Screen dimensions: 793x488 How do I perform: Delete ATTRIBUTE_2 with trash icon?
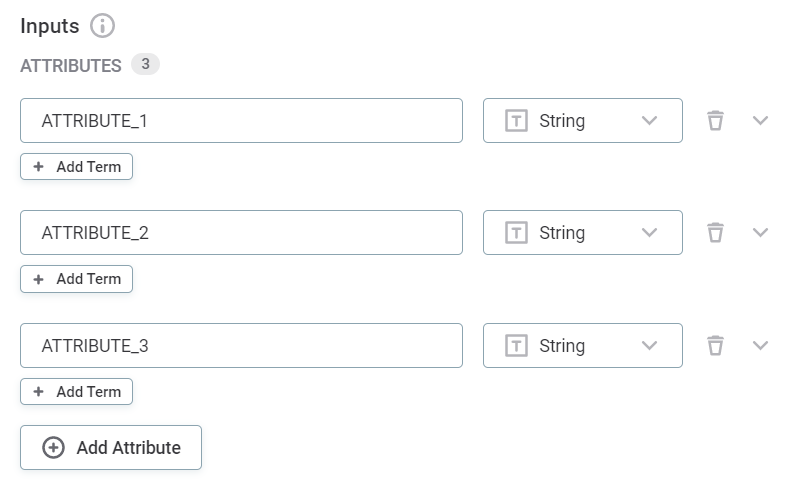[715, 233]
